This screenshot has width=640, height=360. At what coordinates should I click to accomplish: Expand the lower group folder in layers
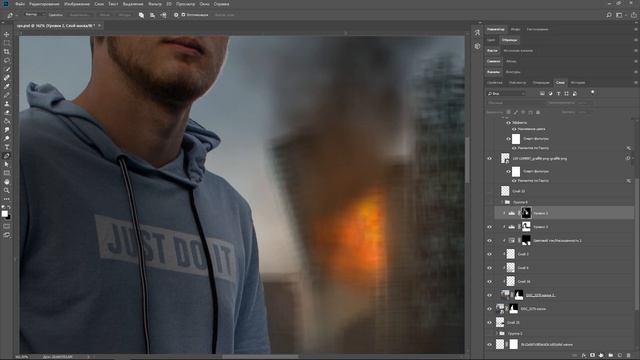(497, 333)
